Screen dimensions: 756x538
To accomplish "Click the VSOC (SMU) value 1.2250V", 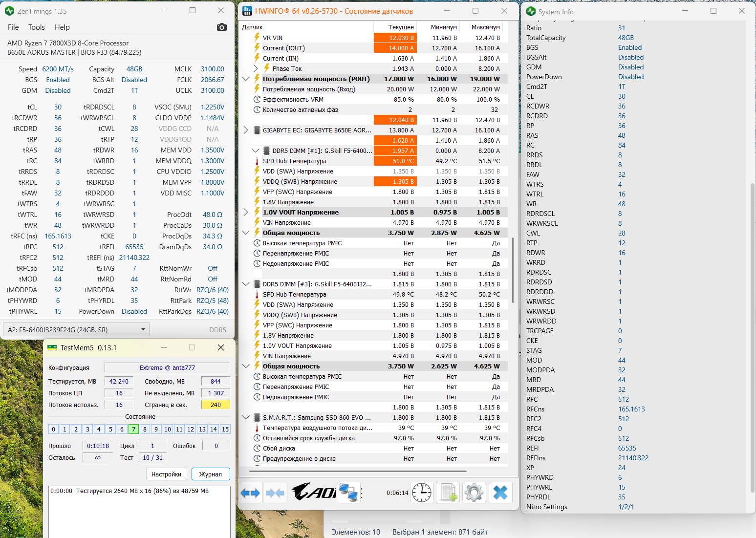I will point(213,107).
